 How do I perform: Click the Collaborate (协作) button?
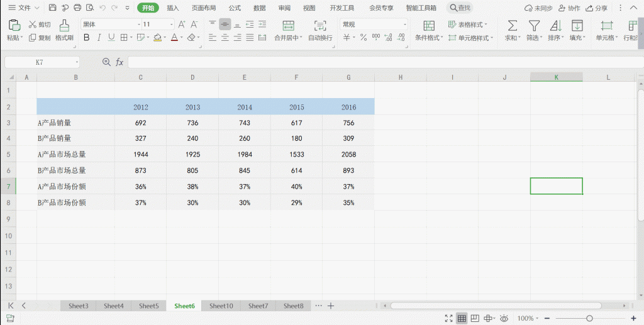coord(569,8)
